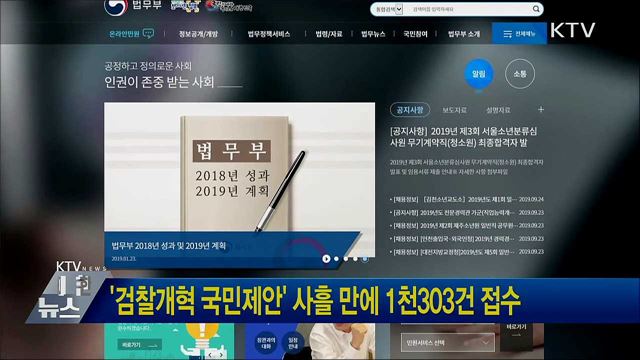Viewport: 640px width, 360px height.
Task: Open the 인천출입국·외국인청 채용정보 notice
Action: (x=467, y=238)
